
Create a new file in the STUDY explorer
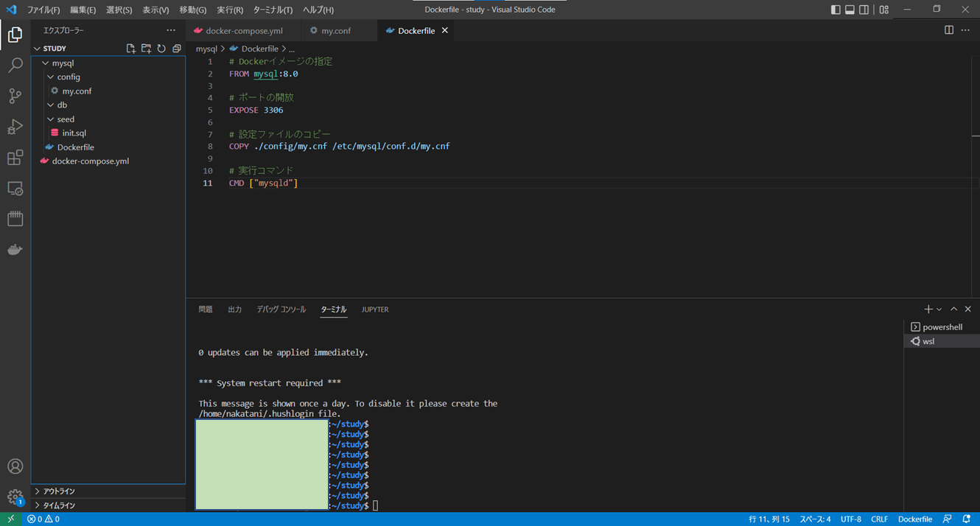130,48
